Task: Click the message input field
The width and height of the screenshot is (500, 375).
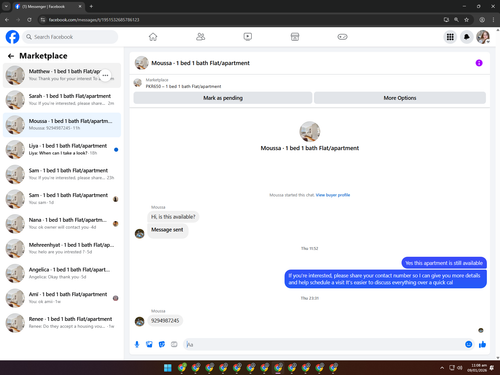Action: pos(323,344)
